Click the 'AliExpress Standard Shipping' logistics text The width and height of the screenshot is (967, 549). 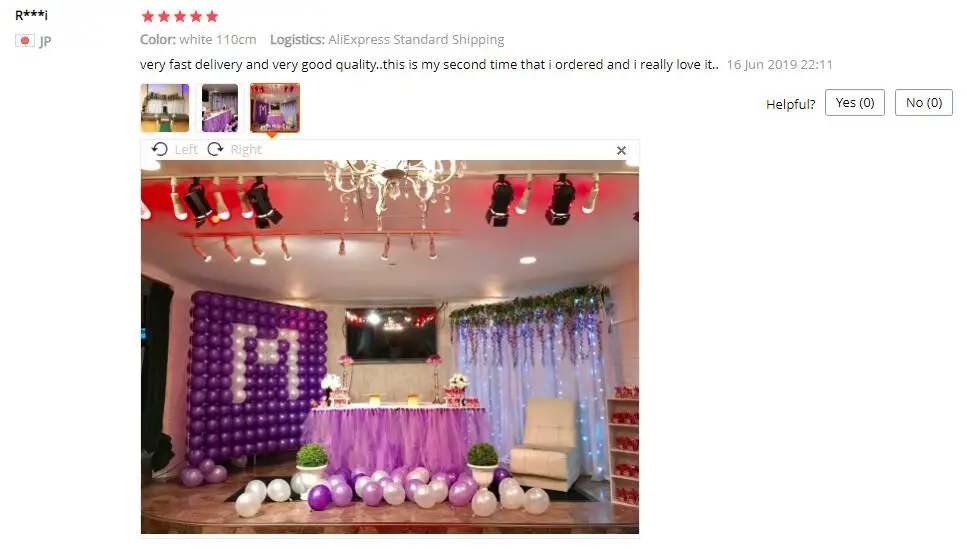pos(416,39)
